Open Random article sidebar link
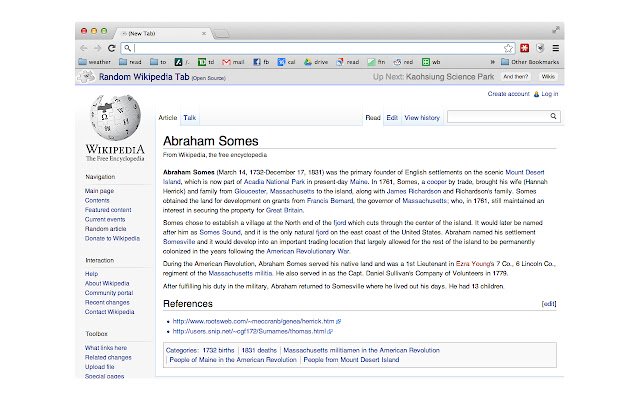Screen dimensions: 640x400 point(105,229)
